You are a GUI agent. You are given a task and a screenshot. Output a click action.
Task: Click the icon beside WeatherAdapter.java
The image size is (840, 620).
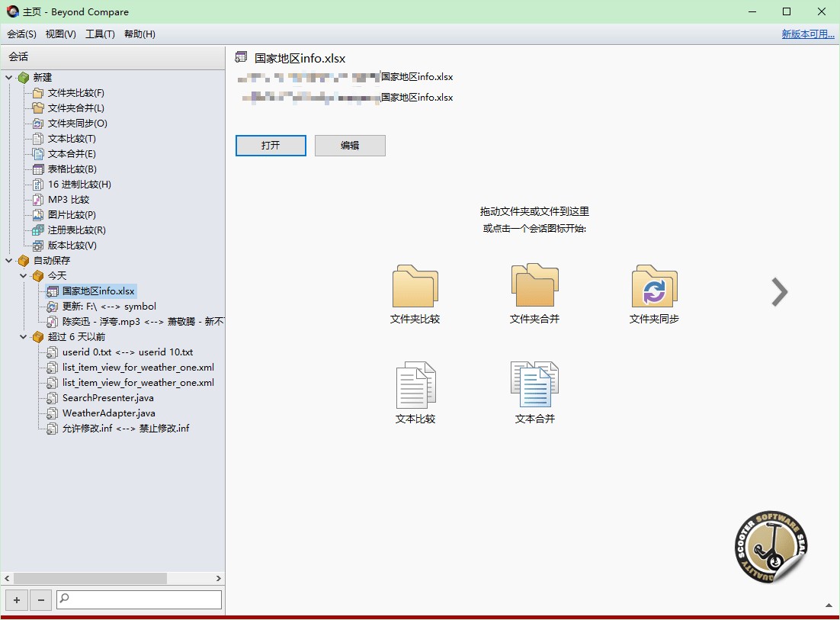tap(53, 413)
